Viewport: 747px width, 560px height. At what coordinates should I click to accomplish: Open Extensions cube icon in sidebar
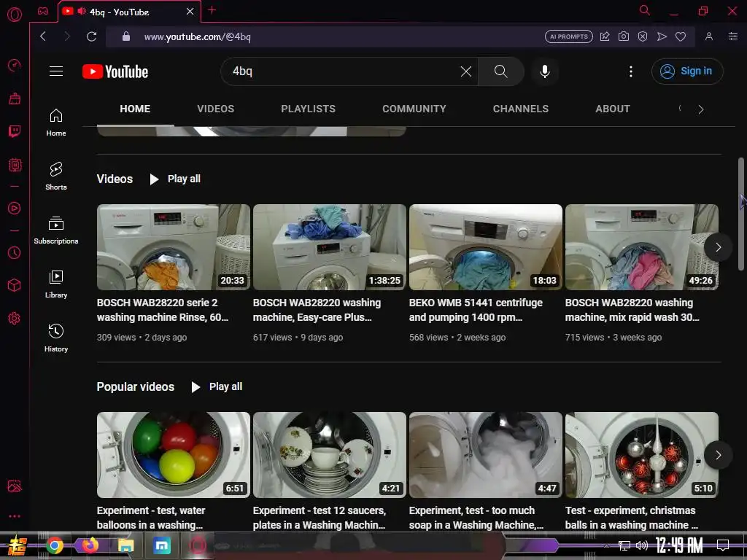(15, 285)
